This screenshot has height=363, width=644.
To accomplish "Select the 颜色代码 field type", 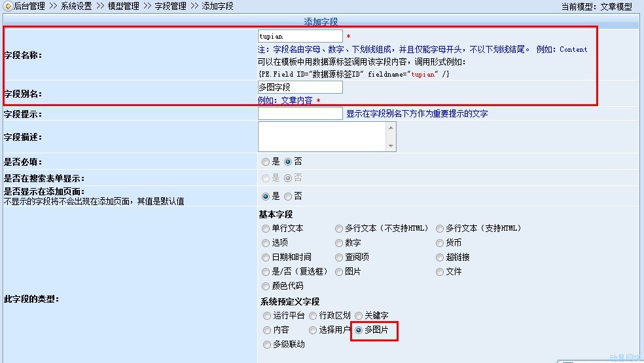I will point(266,286).
